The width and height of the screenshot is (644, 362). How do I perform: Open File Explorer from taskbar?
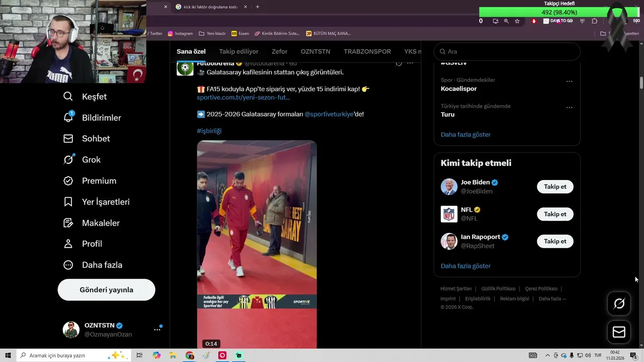pyautogui.click(x=173, y=355)
